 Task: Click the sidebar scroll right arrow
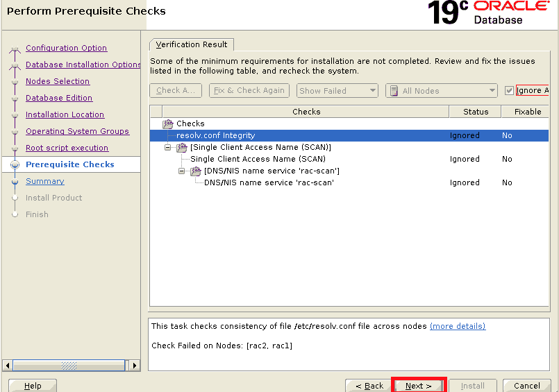click(135, 366)
